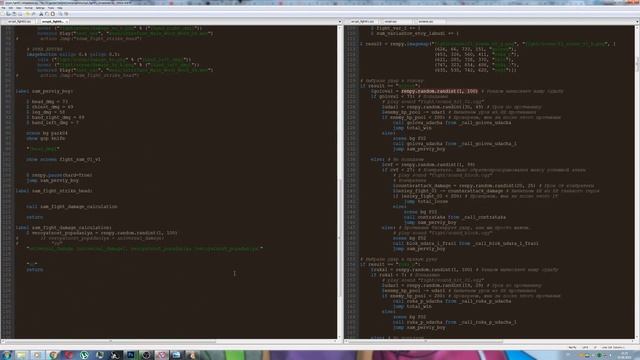
Task: Open Google Chrome from the taskbar
Action: 53,355
